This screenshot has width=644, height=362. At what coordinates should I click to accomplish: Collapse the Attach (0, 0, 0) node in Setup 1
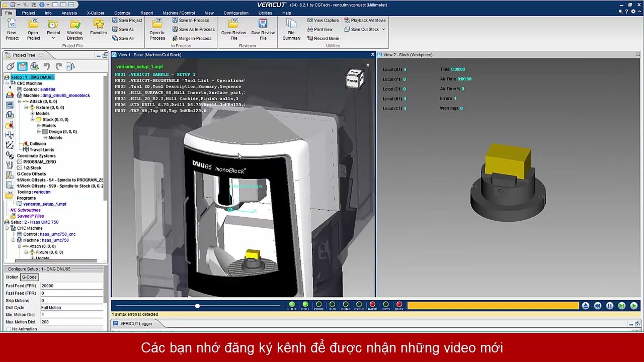[19, 102]
